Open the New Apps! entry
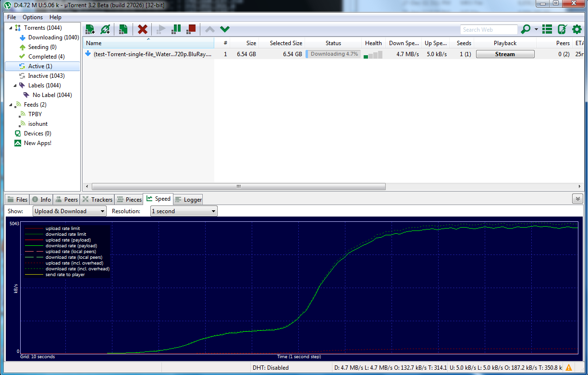 pyautogui.click(x=33, y=143)
